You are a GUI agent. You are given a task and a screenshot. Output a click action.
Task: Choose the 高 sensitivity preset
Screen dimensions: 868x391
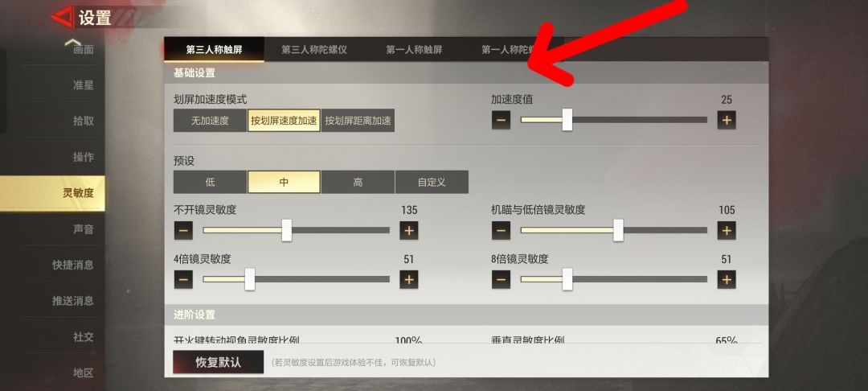tap(358, 182)
